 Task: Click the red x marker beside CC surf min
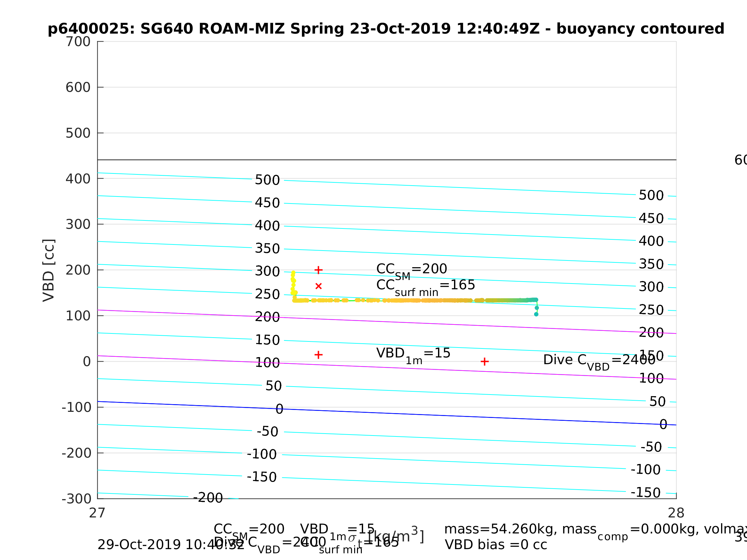319,286
